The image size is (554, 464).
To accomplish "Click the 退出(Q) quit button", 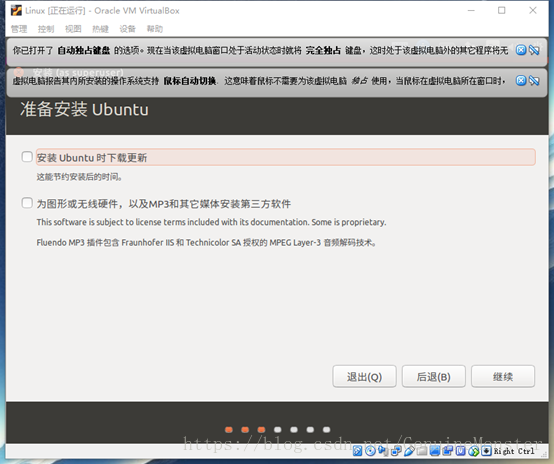I will pos(364,377).
